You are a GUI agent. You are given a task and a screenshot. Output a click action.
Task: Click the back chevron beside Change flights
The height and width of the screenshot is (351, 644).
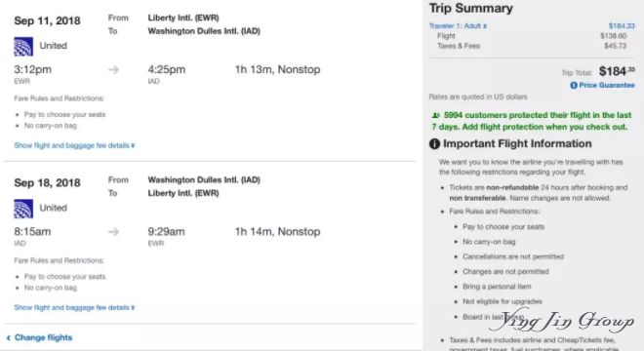click(8, 338)
